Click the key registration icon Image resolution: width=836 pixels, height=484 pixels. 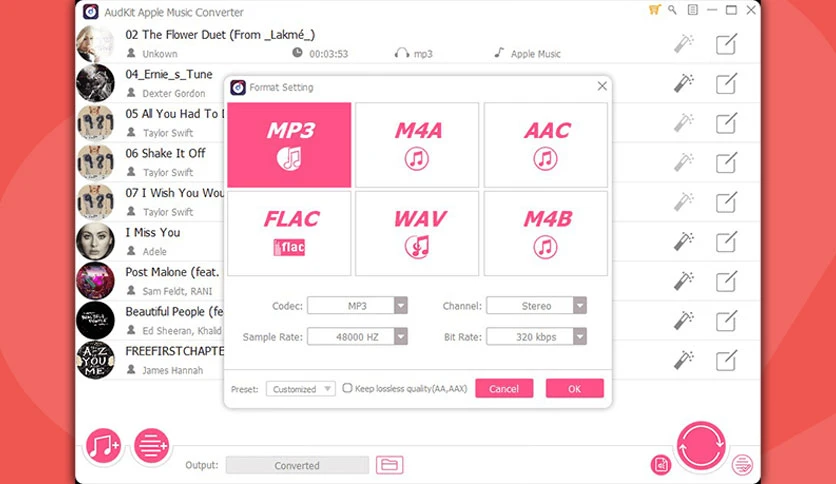pyautogui.click(x=672, y=10)
